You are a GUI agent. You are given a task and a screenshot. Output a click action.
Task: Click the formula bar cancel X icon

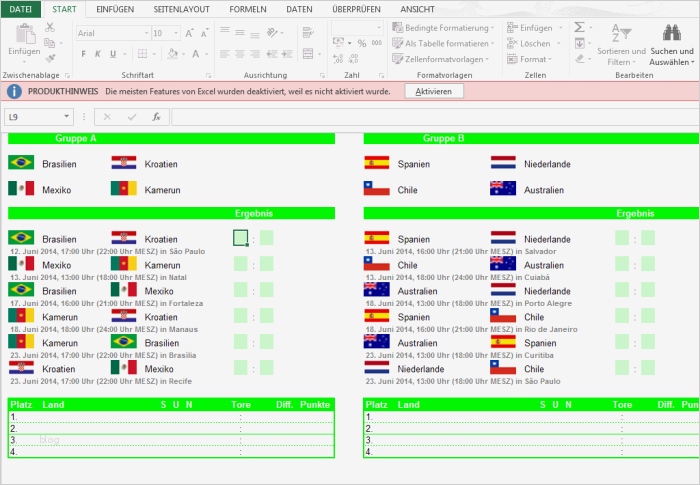point(107,117)
